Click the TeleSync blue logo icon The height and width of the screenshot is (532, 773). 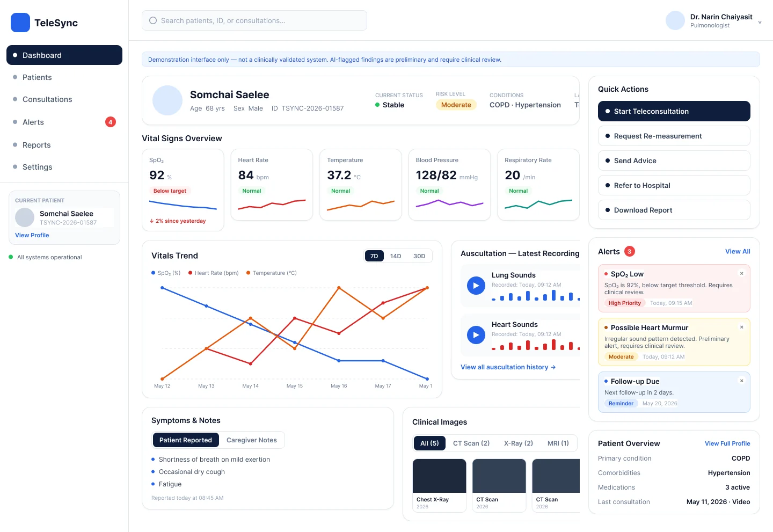[20, 23]
